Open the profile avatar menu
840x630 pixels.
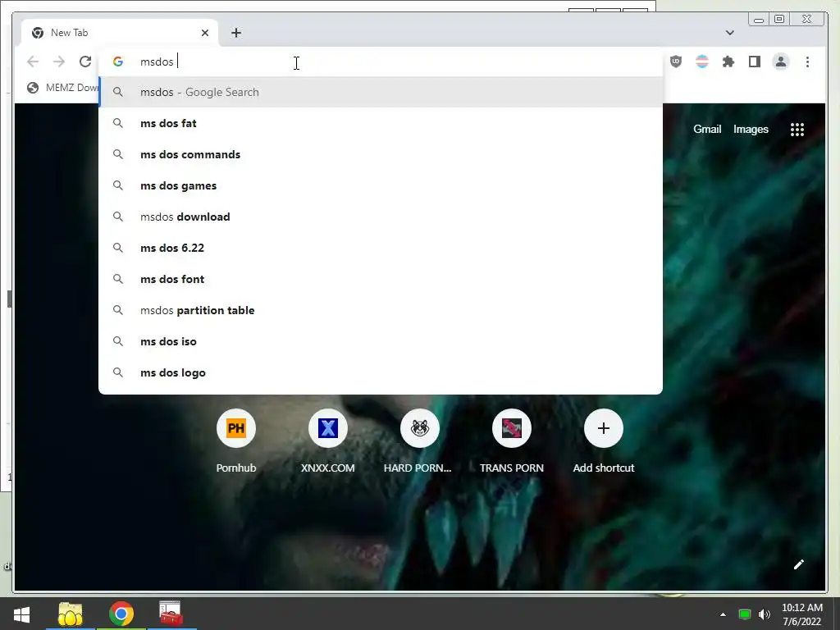pos(781,62)
